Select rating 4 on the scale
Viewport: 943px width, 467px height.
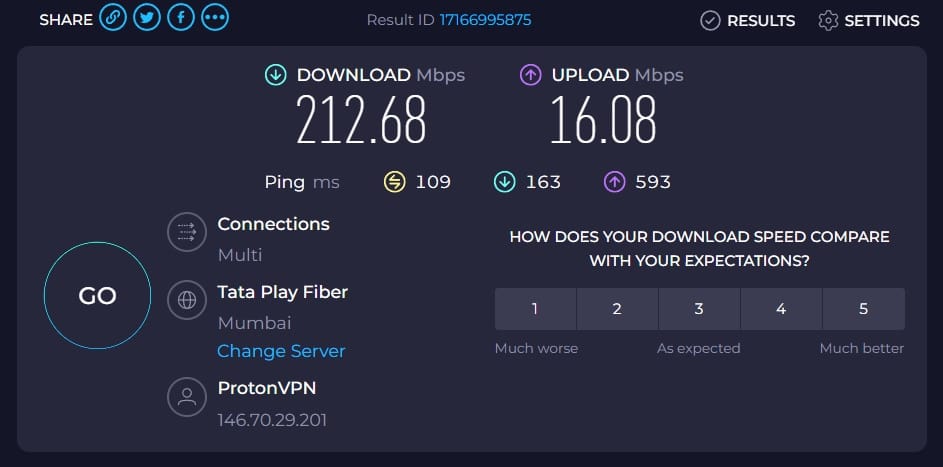781,309
